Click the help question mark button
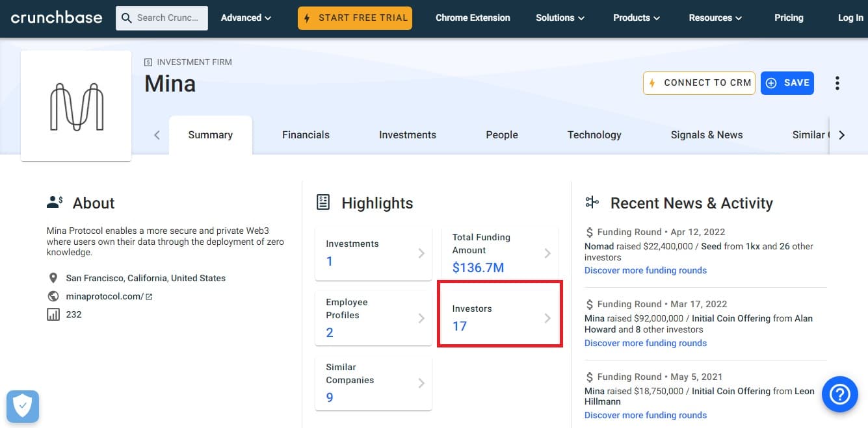 840,394
